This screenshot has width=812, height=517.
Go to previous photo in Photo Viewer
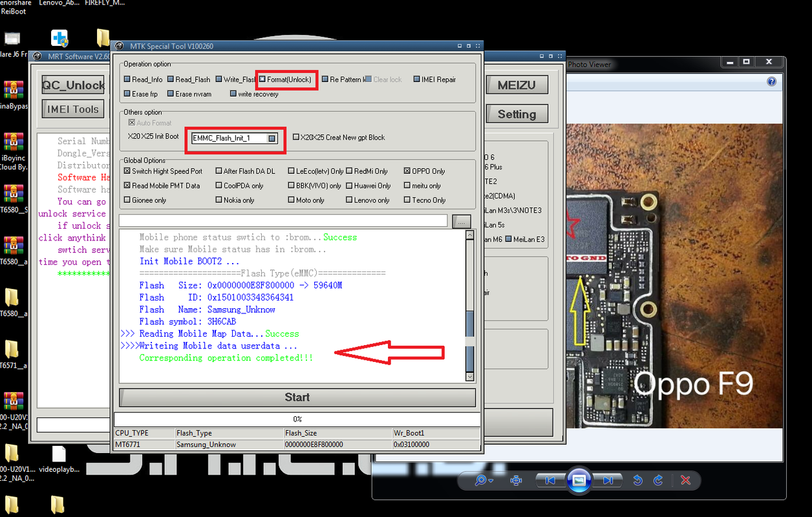[x=550, y=480]
